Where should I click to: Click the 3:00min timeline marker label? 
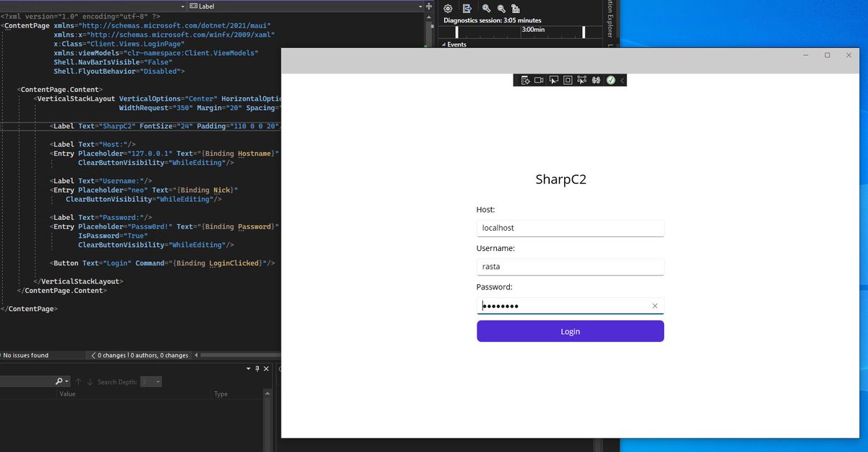coord(533,30)
